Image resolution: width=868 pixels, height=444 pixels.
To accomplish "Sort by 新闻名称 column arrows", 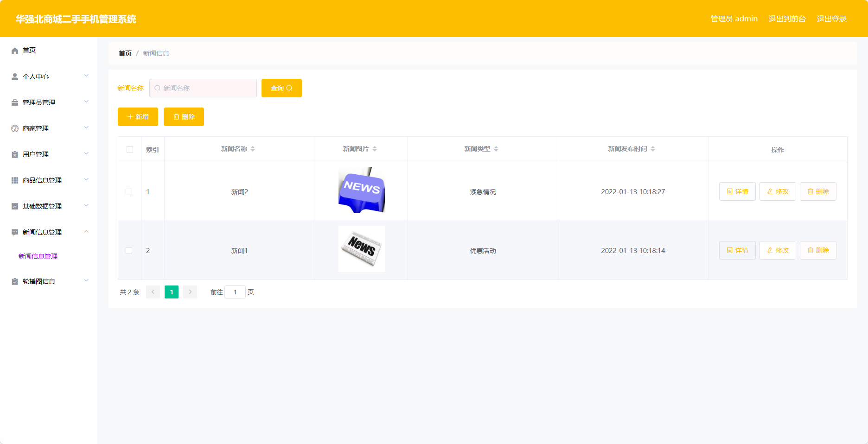I will tap(253, 149).
